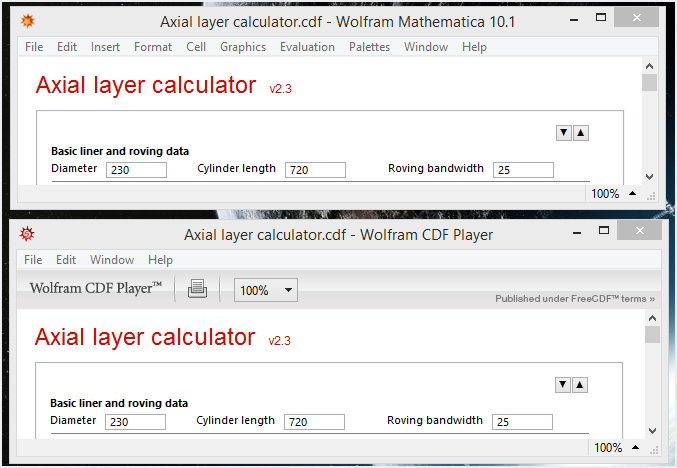Open Palettes menu in Mathematica
The height and width of the screenshot is (468, 677).
[x=369, y=47]
